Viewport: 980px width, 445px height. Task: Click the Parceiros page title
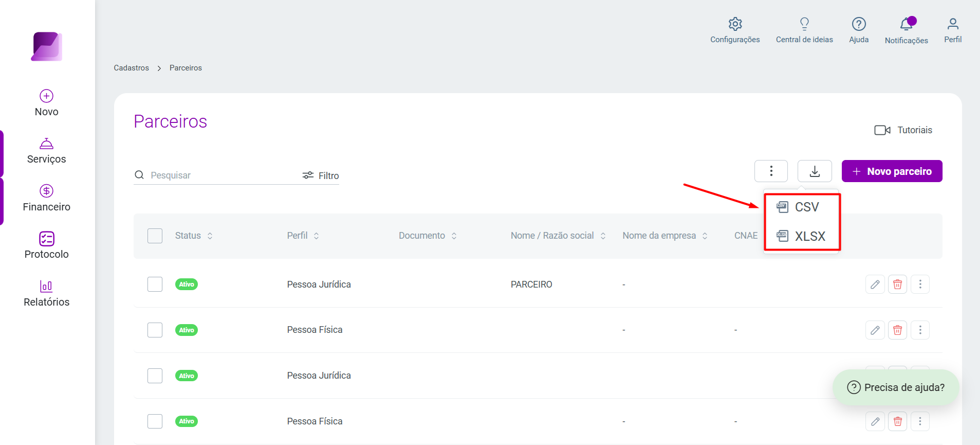171,121
